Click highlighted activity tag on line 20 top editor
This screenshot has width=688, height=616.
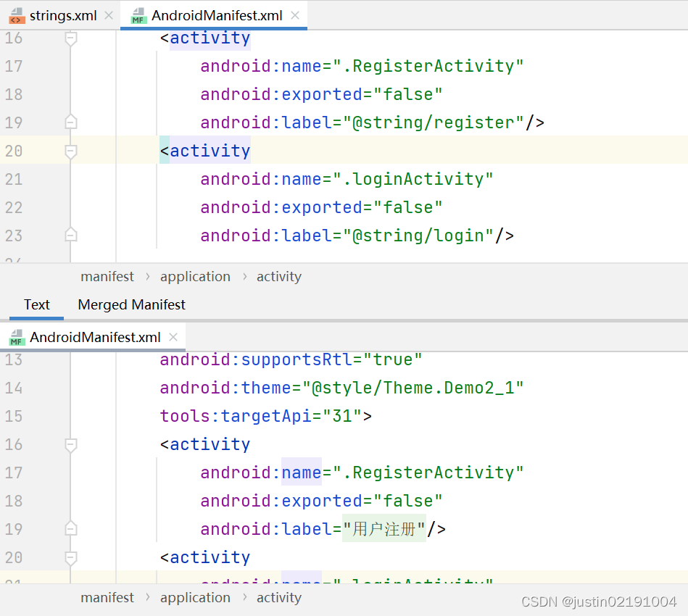[x=210, y=151]
